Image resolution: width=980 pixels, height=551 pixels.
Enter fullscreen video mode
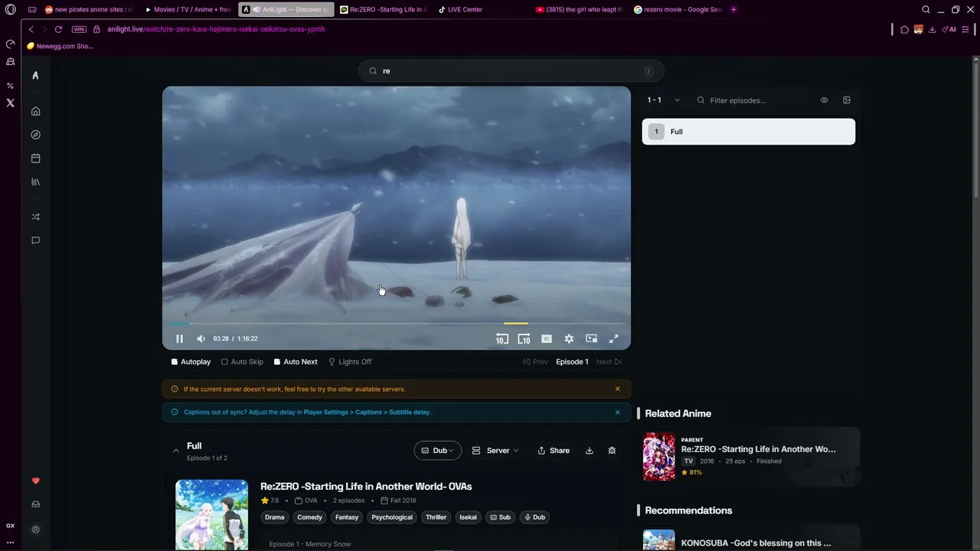point(613,338)
